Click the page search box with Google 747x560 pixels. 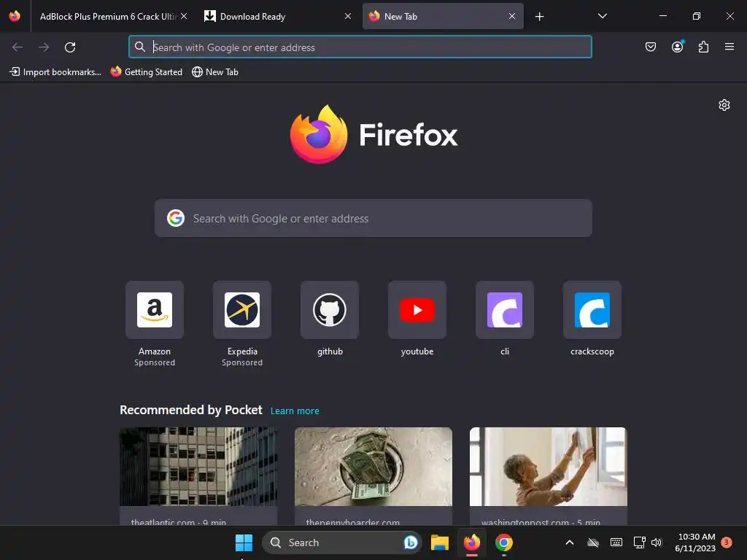(x=373, y=218)
